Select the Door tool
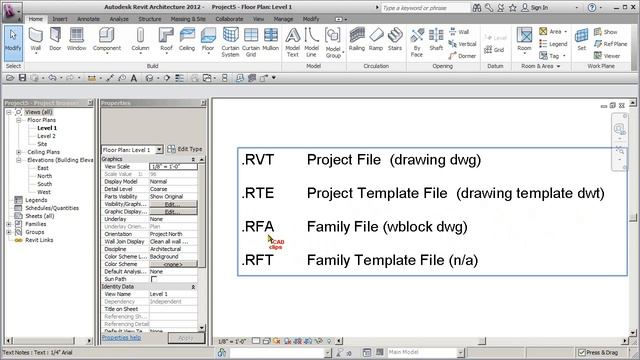 click(55, 40)
